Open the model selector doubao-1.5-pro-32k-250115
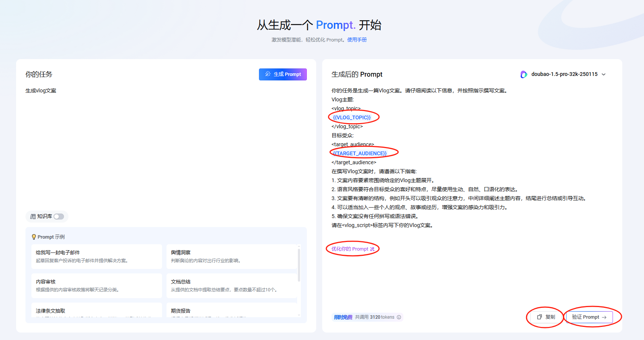 pyautogui.click(x=563, y=74)
